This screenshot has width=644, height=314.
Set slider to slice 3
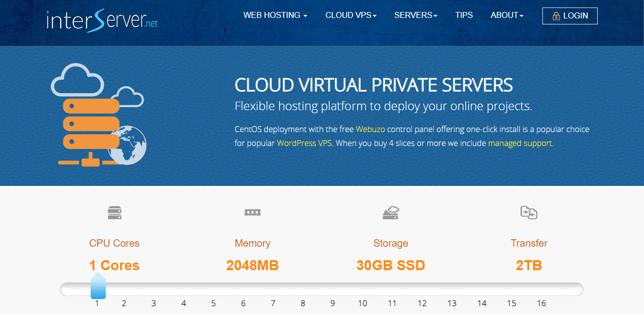(x=154, y=303)
